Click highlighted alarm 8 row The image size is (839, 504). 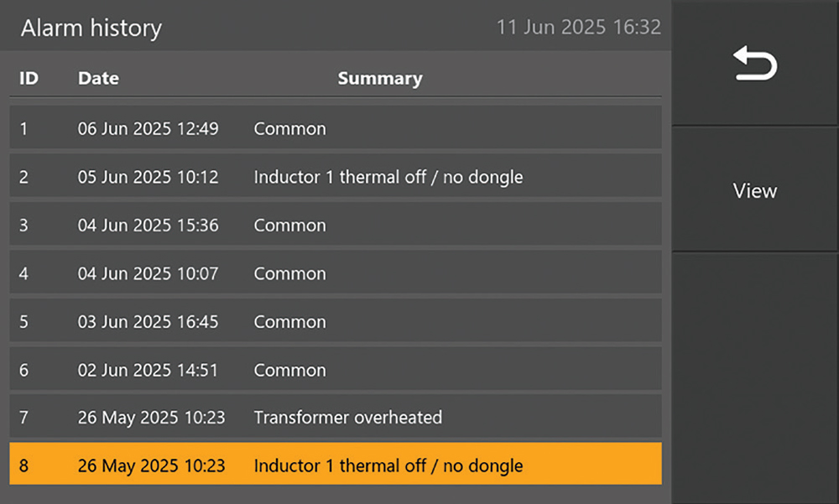[336, 465]
